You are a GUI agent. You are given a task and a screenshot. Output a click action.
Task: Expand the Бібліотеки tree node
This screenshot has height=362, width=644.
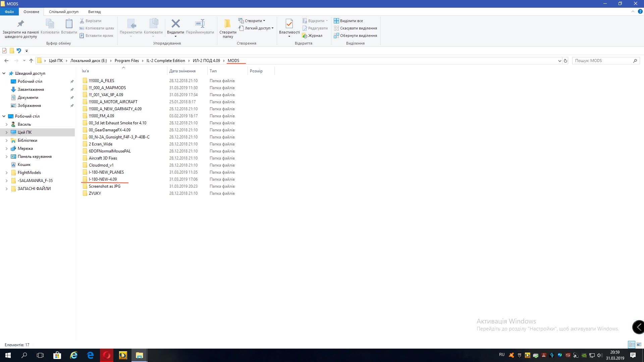pos(6,140)
